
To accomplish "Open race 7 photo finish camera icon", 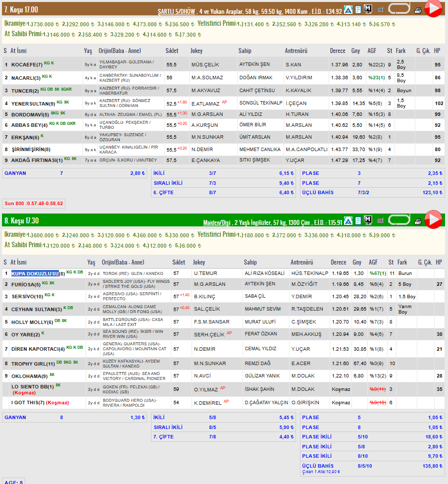I will (x=381, y=9).
